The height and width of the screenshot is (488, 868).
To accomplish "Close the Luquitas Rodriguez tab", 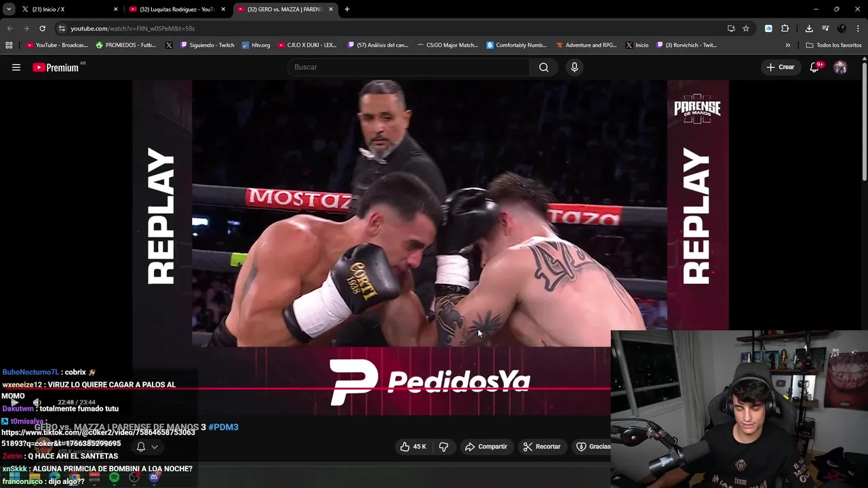I will coord(223,9).
